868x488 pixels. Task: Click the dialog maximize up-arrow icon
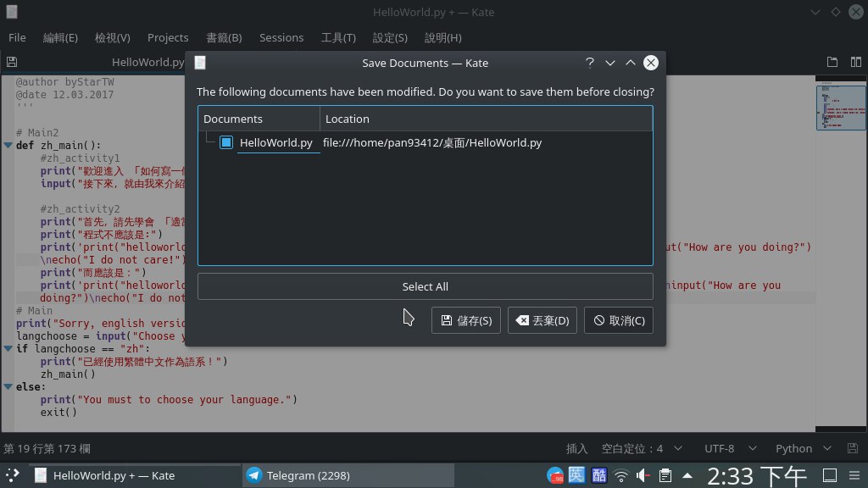point(631,63)
